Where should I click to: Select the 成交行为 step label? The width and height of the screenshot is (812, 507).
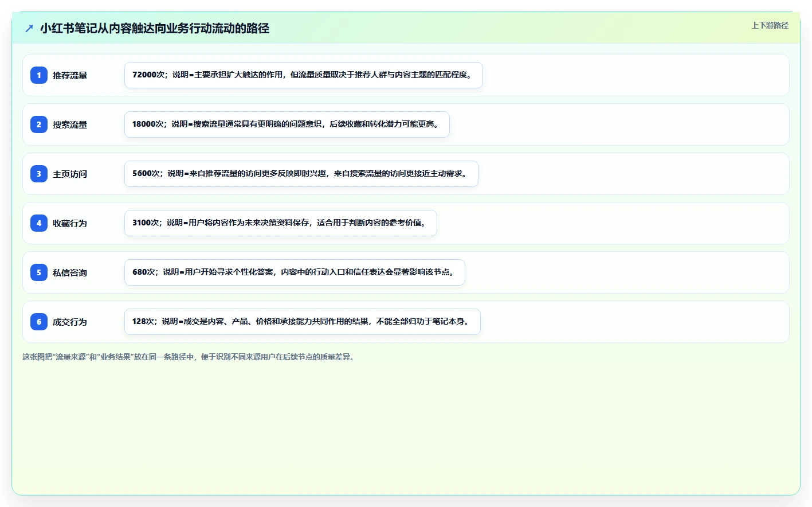70,322
